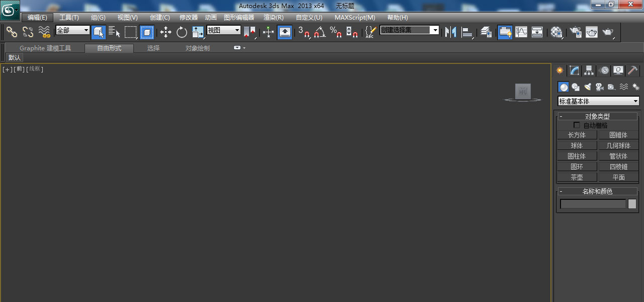Viewport: 644px width, 302px height.
Task: Open the Utilities hammer panel tab
Action: click(633, 70)
